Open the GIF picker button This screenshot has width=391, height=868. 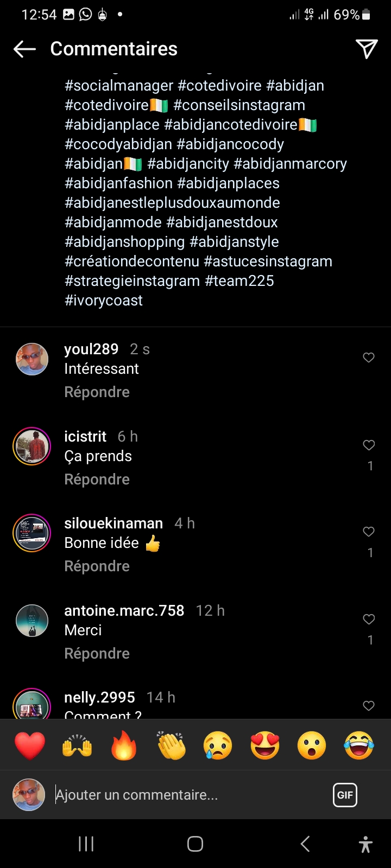click(345, 795)
